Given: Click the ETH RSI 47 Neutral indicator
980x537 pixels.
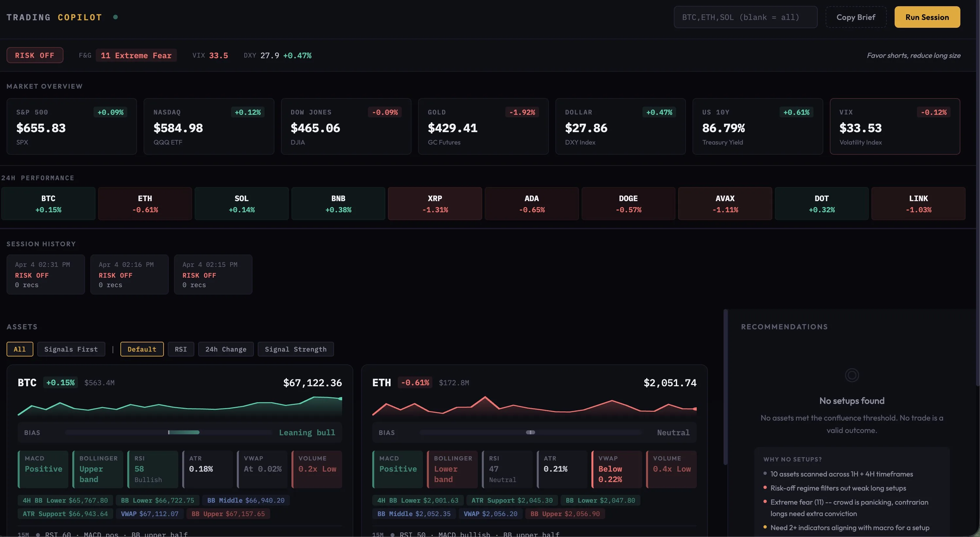Looking at the screenshot, I should [507, 469].
